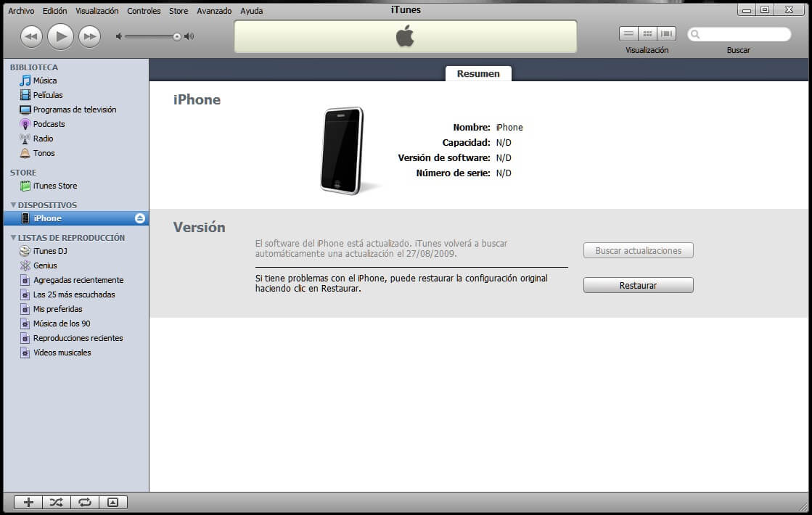Click the previous track rewind button
812x515 pixels.
[32, 37]
